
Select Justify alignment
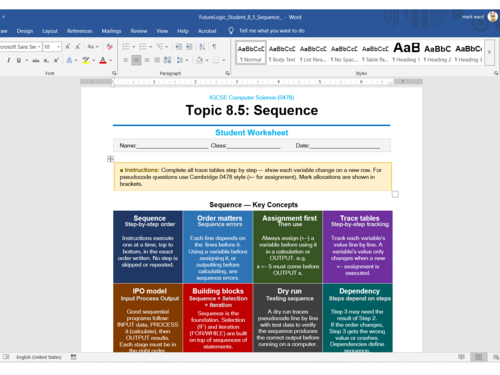pyautogui.click(x=157, y=60)
